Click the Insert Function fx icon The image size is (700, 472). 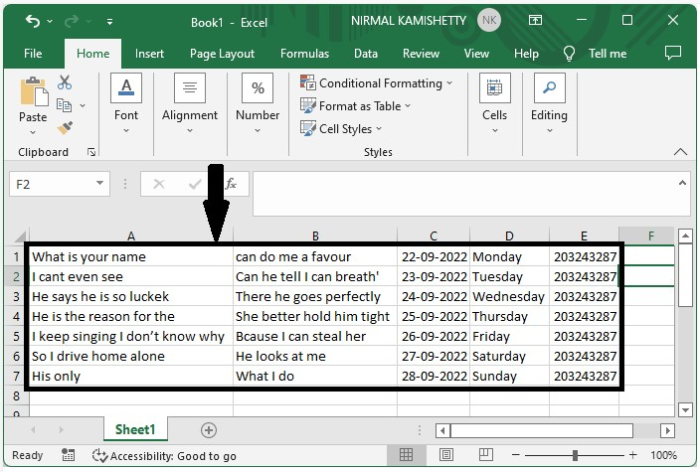(230, 184)
